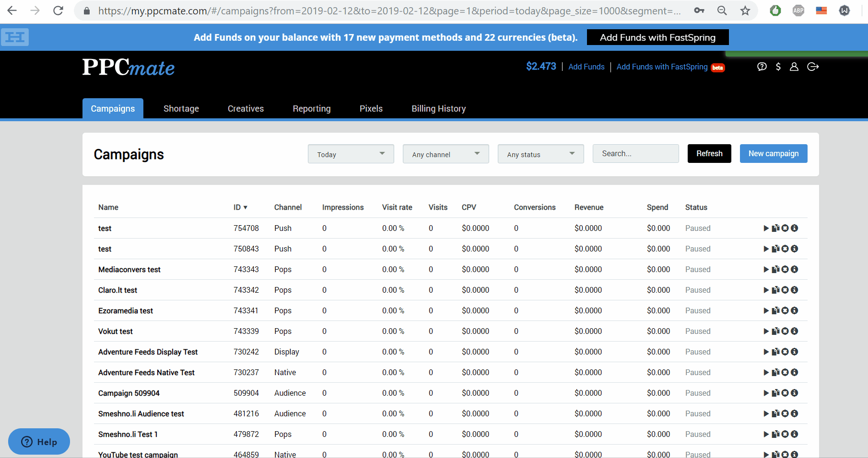Duplicate campaign 754708 using the copy icon
The image size is (868, 458).
coord(775,228)
